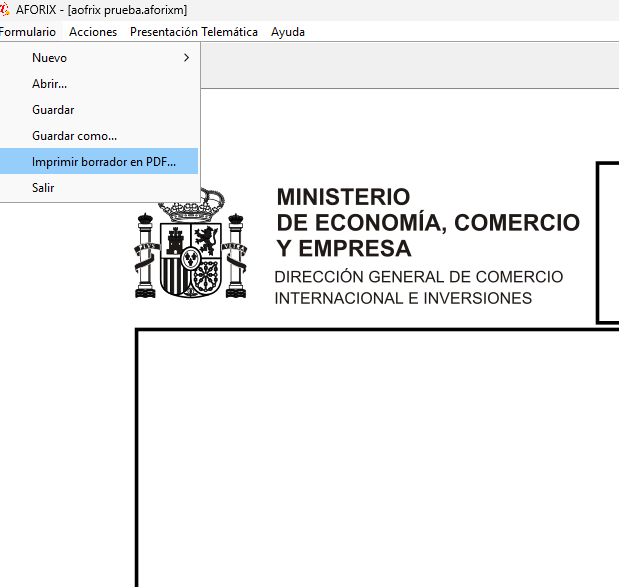Click the INTERNACIONAL E INVERSIONES text
Image resolution: width=619 pixels, height=587 pixels.
coord(403,299)
